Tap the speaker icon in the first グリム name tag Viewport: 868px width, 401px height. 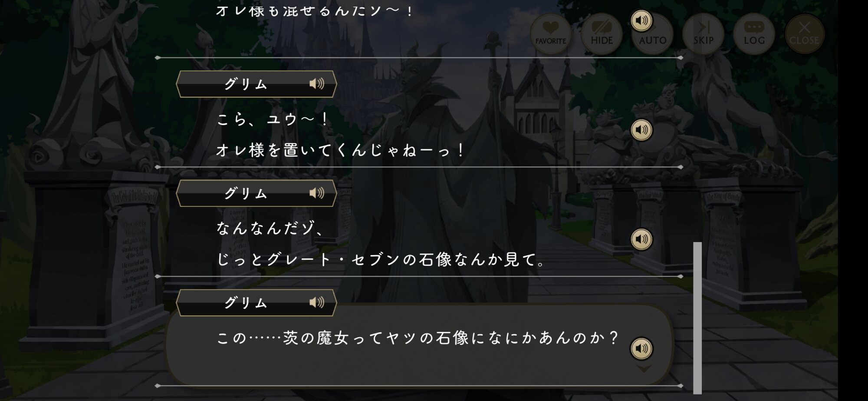click(x=317, y=83)
